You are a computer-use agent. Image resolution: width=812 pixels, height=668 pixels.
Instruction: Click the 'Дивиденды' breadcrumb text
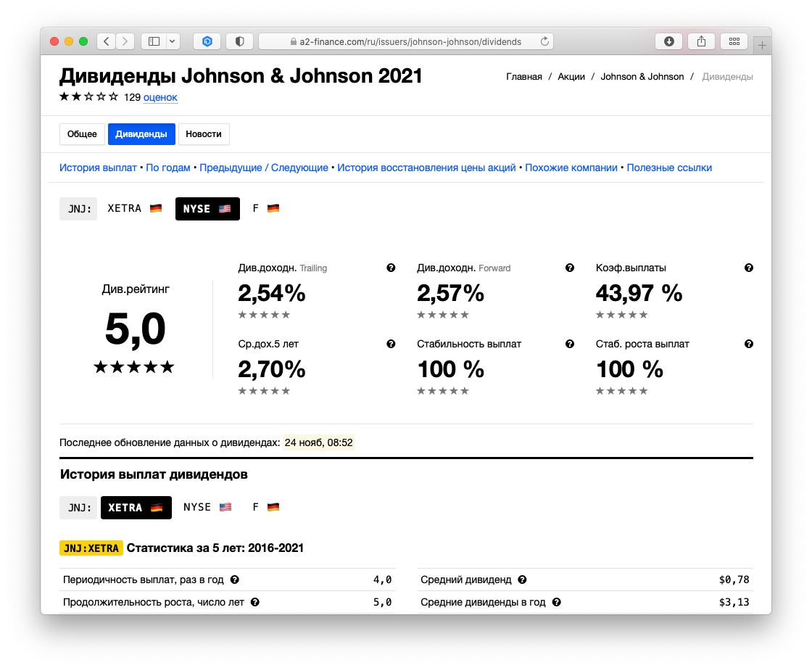(x=727, y=77)
